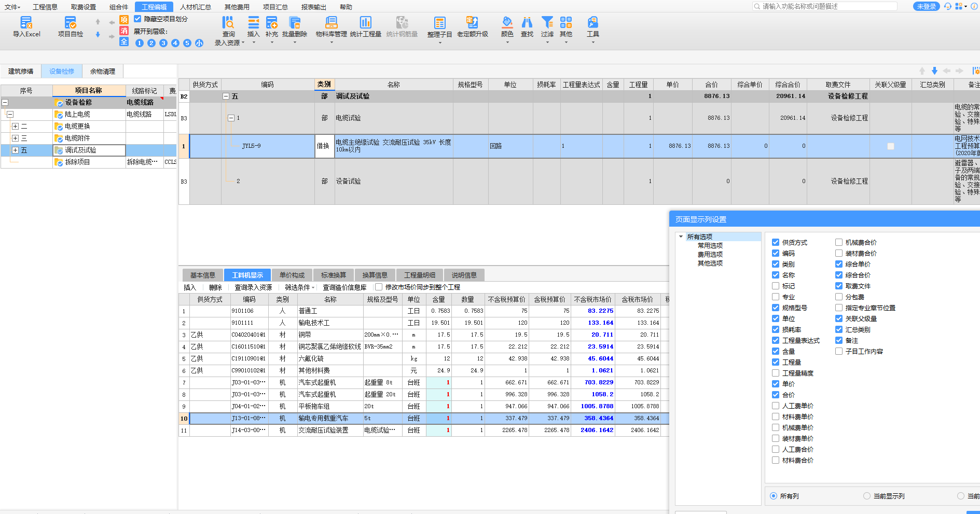980x514 pixels.
Task: Select the 所有列 radio button
Action: [774, 496]
